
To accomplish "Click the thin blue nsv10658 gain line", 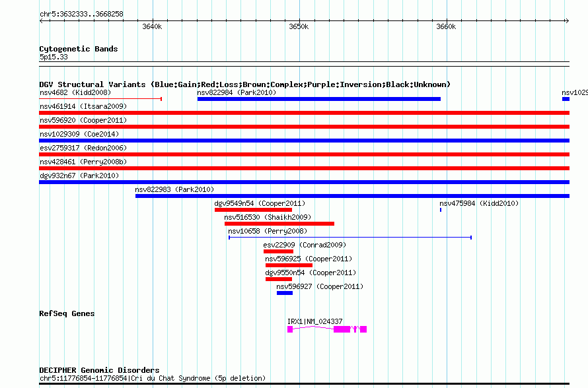I will pyautogui.click(x=350, y=238).
